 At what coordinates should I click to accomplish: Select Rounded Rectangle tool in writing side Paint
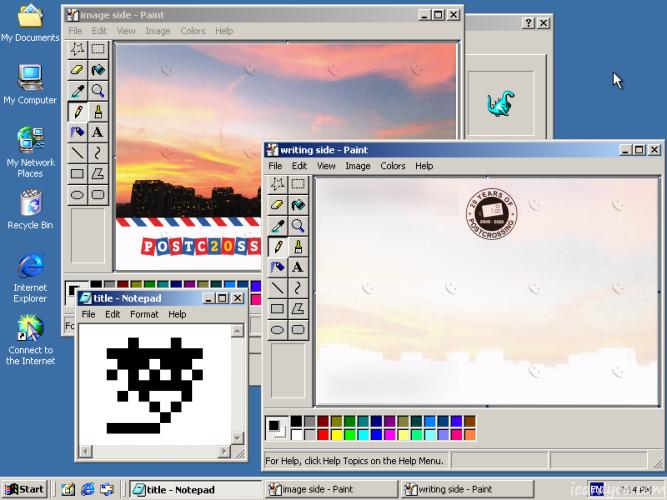pos(298,330)
